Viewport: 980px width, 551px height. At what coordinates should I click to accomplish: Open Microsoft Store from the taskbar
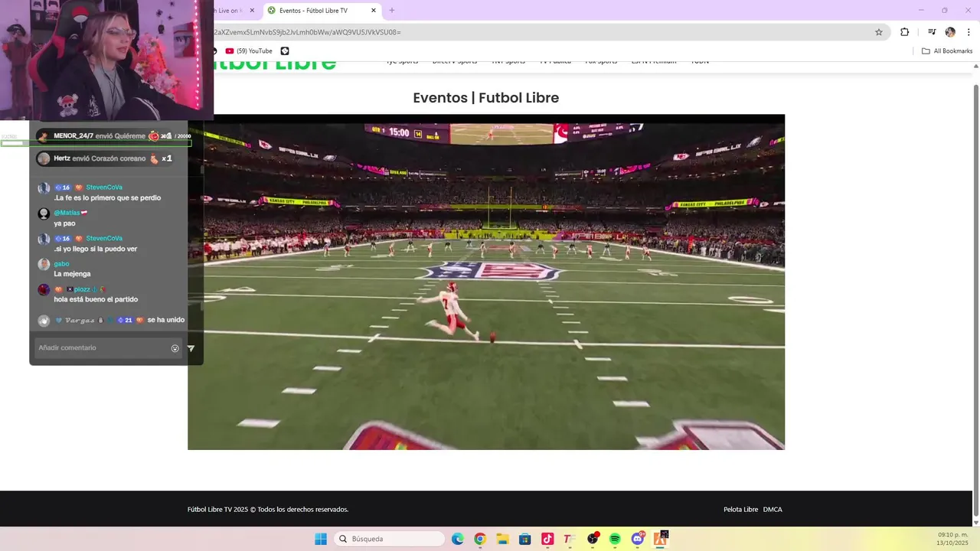[x=524, y=539]
